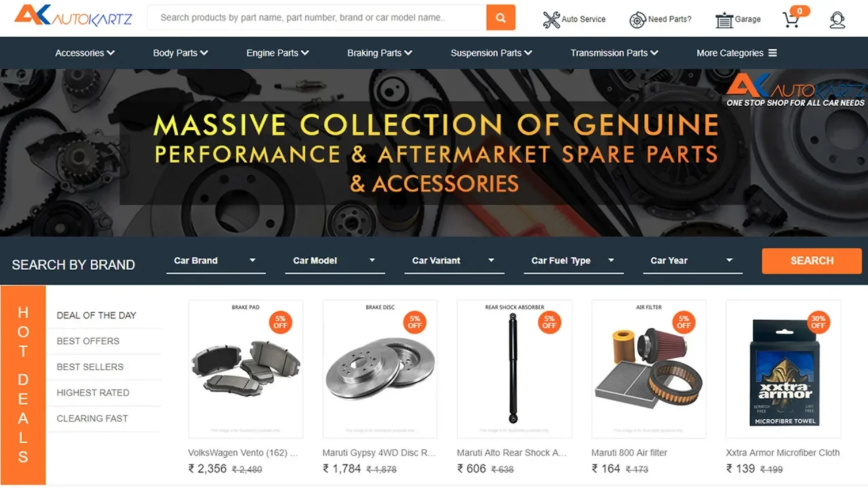Open the Car Fuel Type dropdown

573,261
